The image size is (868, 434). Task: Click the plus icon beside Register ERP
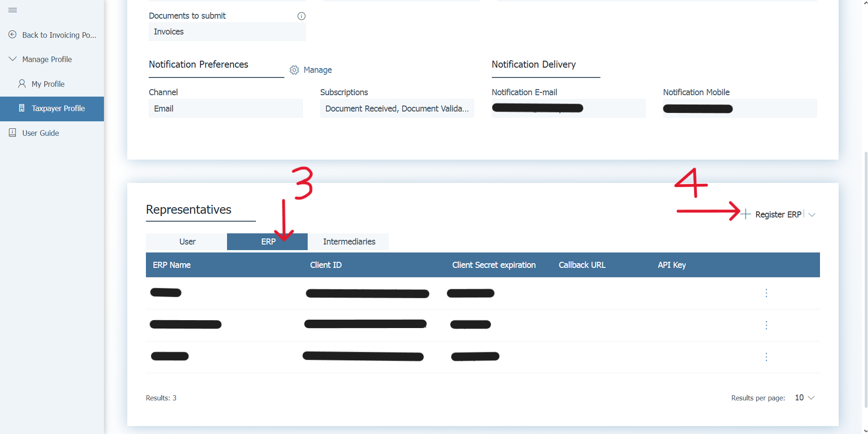tap(746, 214)
